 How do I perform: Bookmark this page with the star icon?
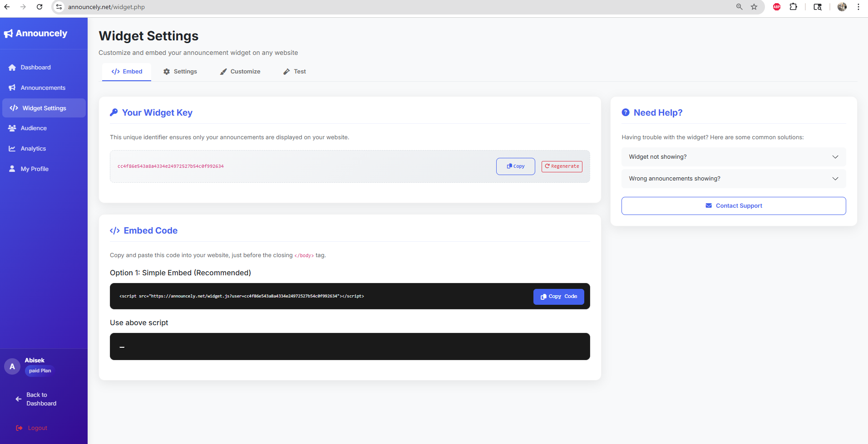point(754,7)
